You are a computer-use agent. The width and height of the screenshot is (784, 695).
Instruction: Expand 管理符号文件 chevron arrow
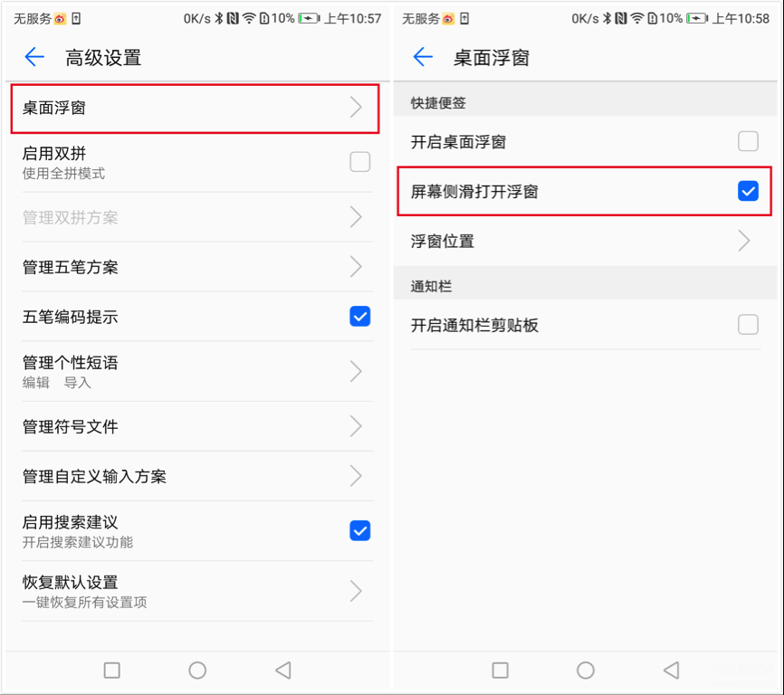click(x=356, y=426)
